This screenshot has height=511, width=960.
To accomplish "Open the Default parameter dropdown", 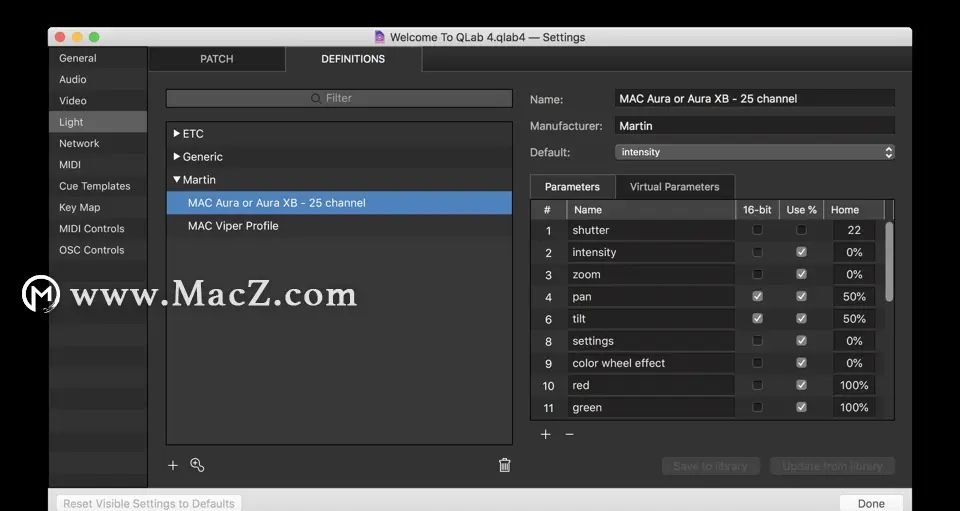I will [x=755, y=152].
